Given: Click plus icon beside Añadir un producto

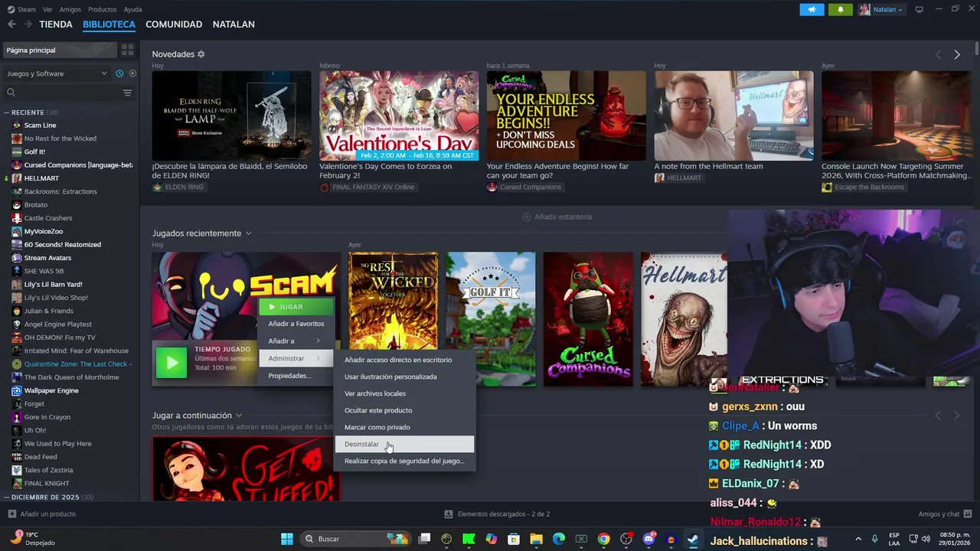Looking at the screenshot, I should (x=11, y=514).
